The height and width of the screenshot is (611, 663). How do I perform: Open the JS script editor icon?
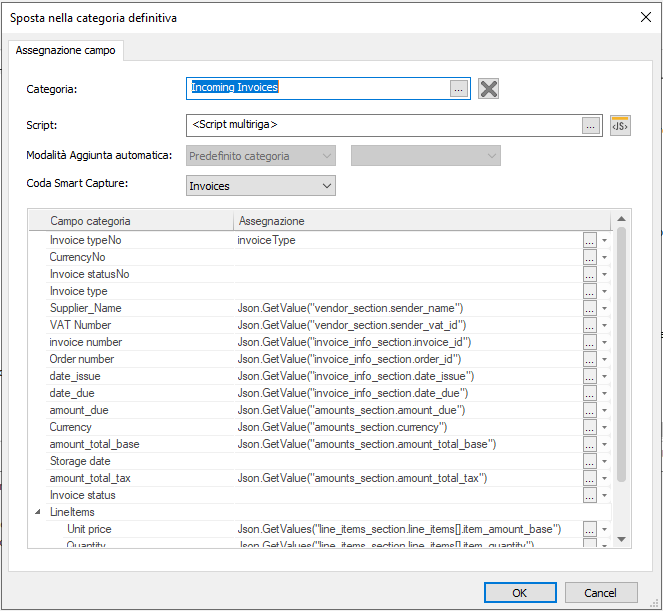[x=620, y=125]
